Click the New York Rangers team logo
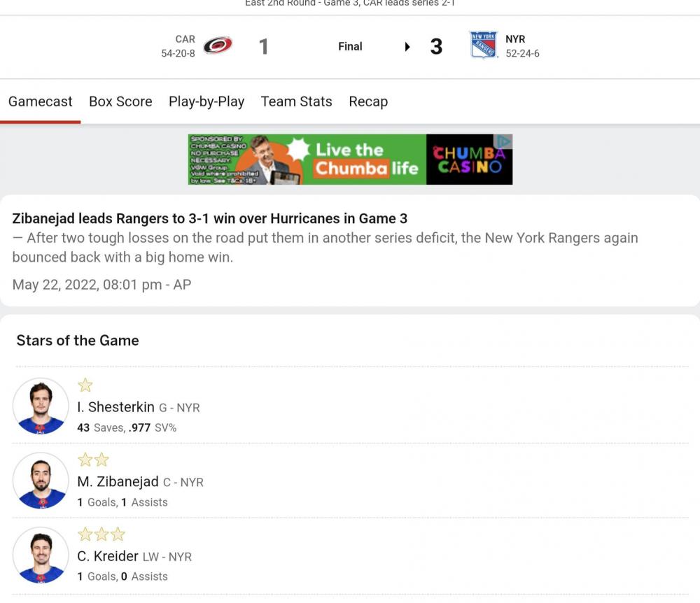This screenshot has width=700, height=603. (x=483, y=45)
